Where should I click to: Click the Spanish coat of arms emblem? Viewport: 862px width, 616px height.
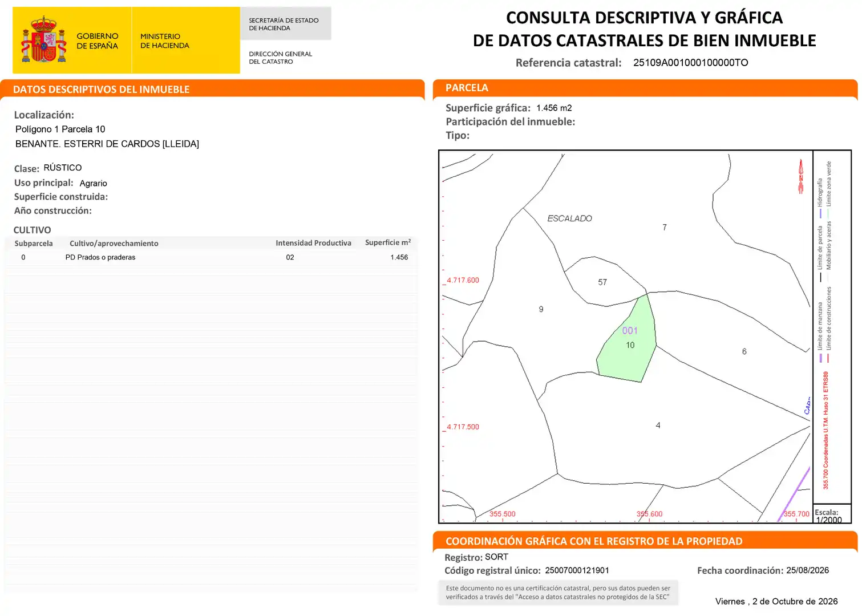pyautogui.click(x=44, y=40)
